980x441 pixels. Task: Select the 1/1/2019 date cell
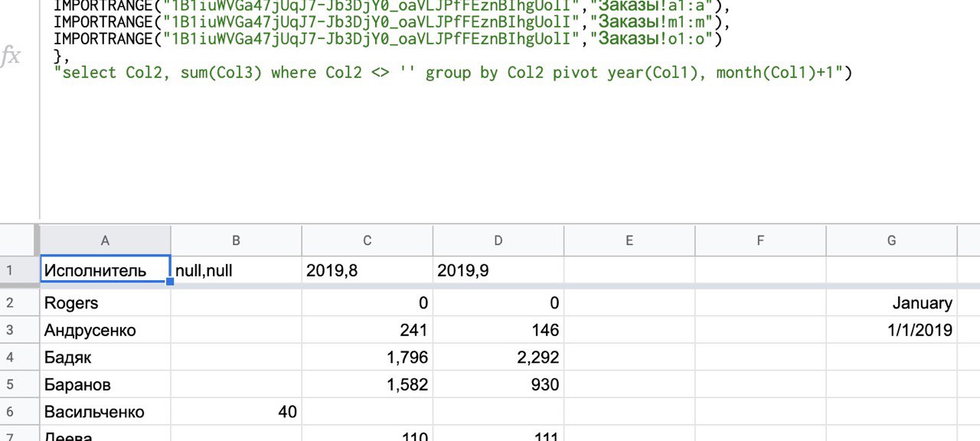coord(891,331)
